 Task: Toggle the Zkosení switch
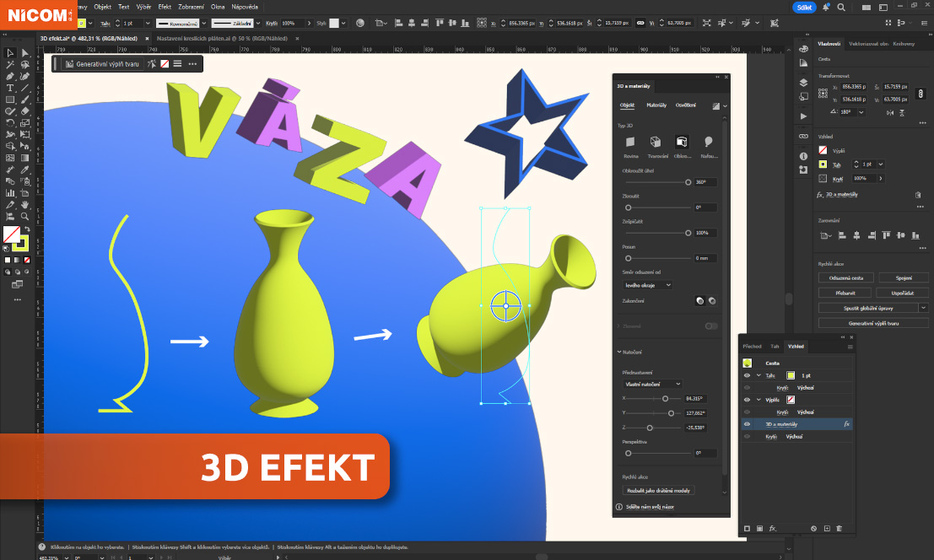click(x=711, y=326)
